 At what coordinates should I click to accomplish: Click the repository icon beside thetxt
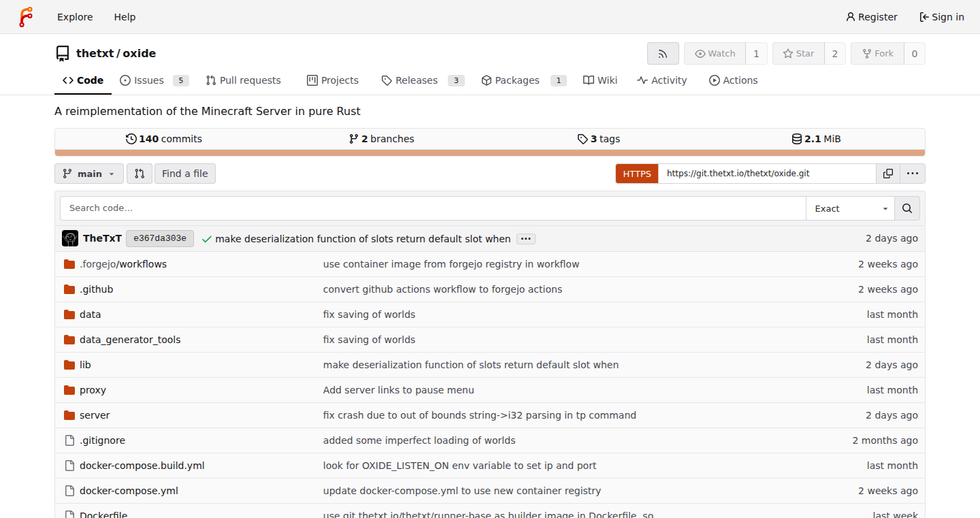63,54
